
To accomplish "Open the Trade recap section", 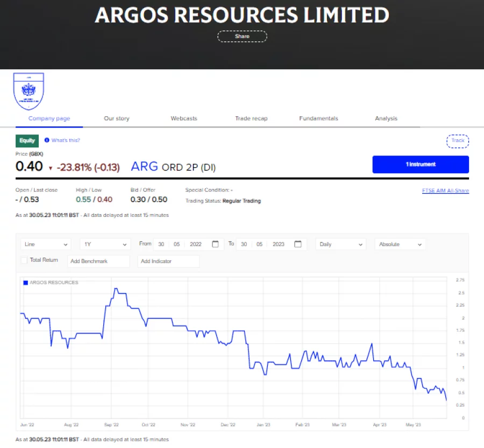I will (x=251, y=118).
